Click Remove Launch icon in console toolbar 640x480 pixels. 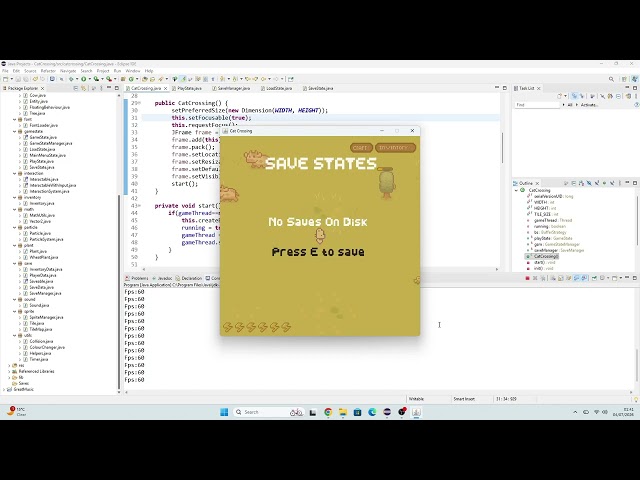(535, 278)
